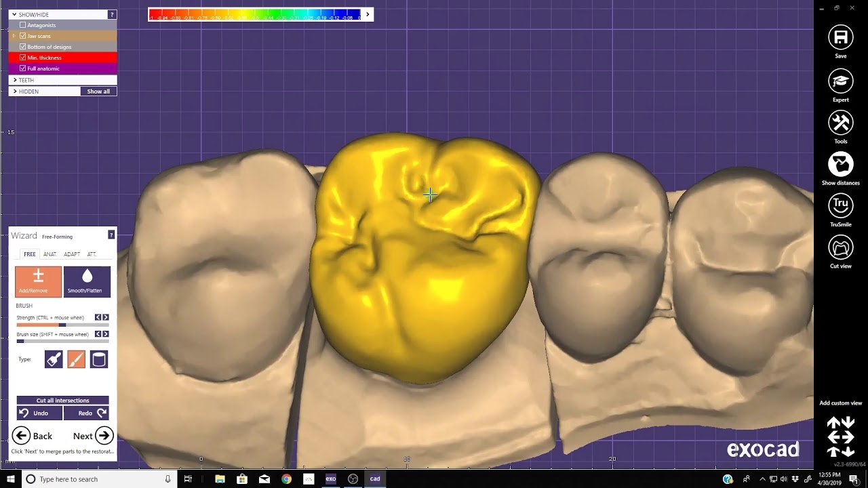Select the Smooth/Flatten tool

click(87, 281)
